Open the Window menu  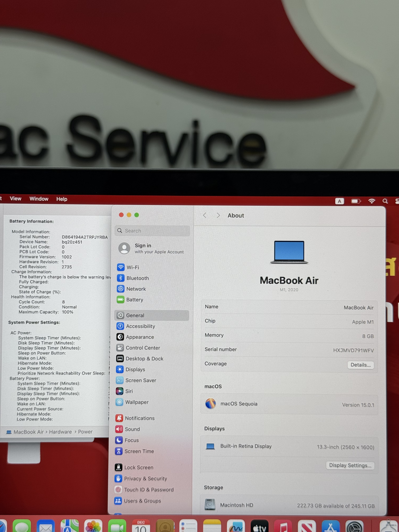pos(39,199)
